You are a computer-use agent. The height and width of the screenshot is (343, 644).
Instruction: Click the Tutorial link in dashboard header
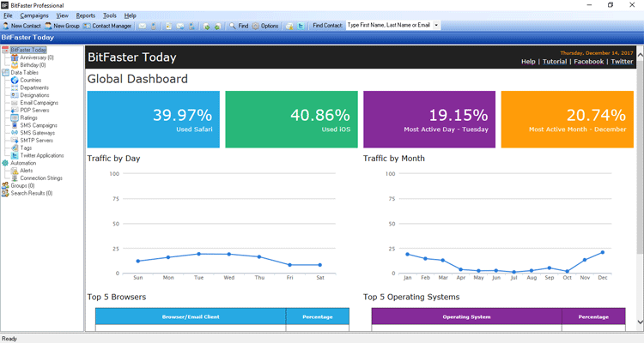point(555,62)
